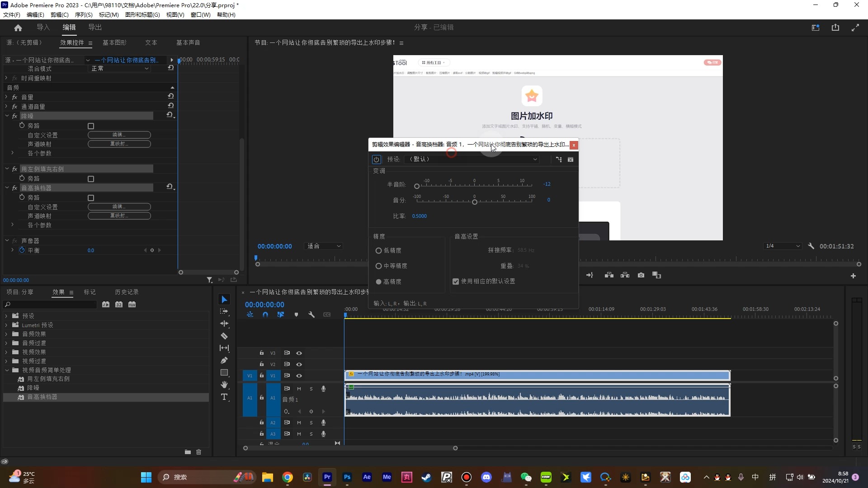Click the Home icon
Viewport: 868px width, 488px height.
(x=18, y=28)
